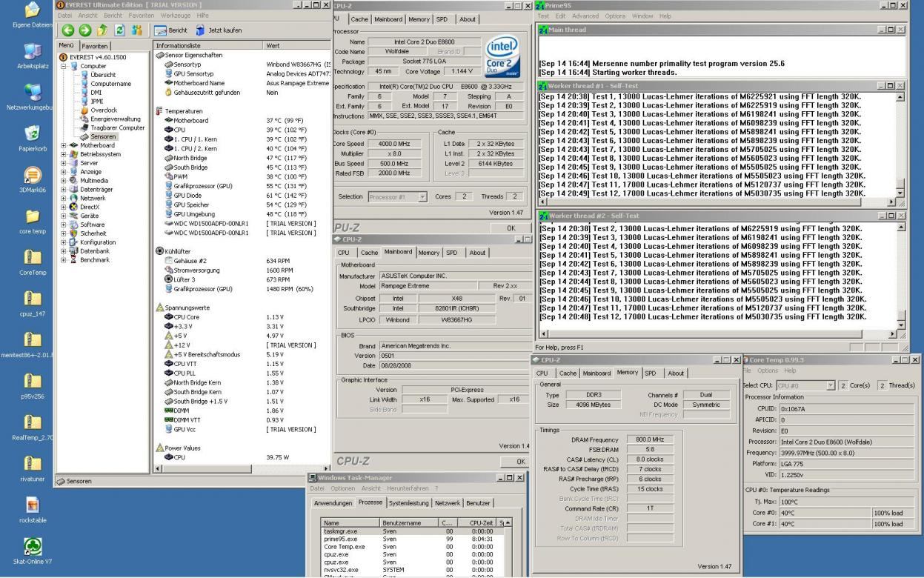
Task: Open the Bericht report wizard in the toolbar
Action: 173,30
